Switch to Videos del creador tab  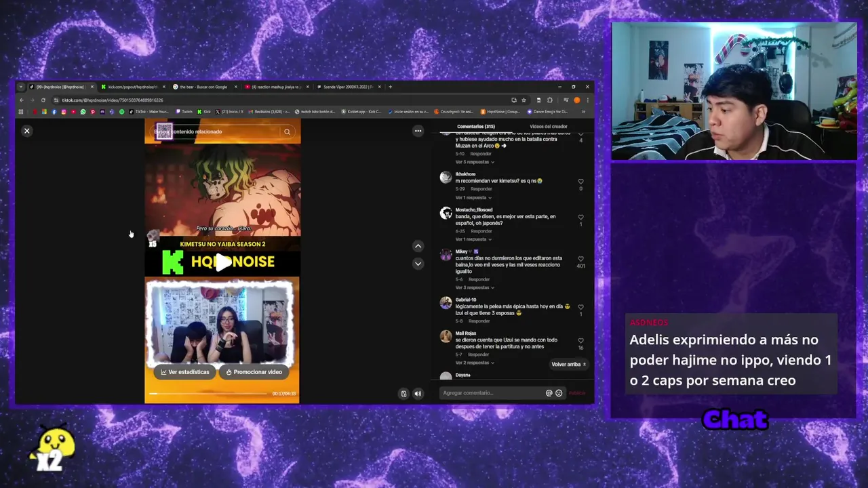click(x=549, y=127)
